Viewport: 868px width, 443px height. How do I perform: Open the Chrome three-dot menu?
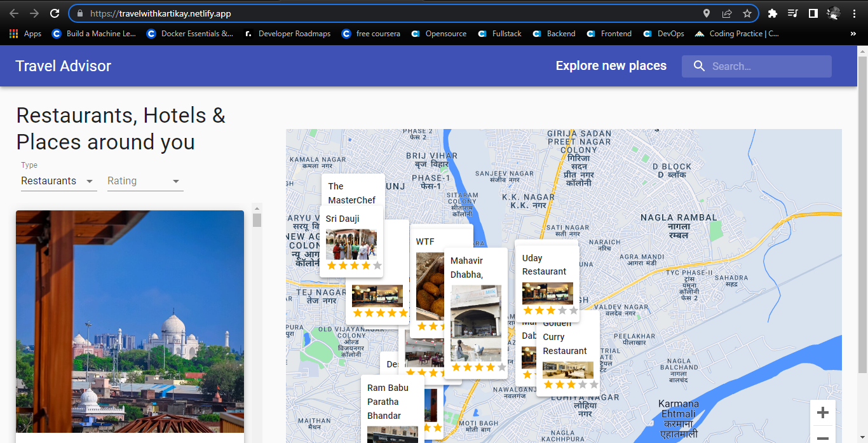click(x=854, y=13)
